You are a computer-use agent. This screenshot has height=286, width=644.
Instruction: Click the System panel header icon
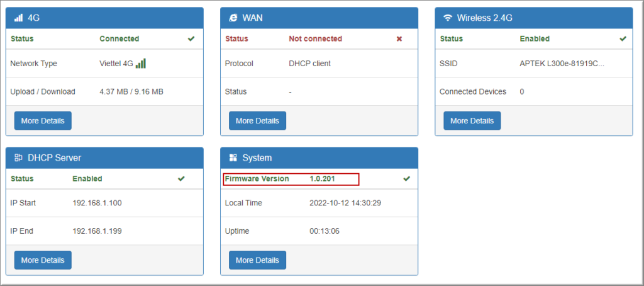(233, 158)
